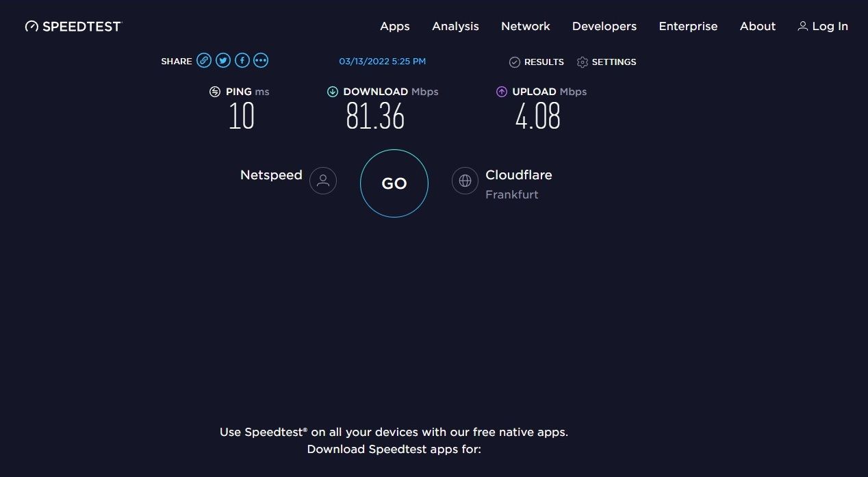868x477 pixels.
Task: Click the copy link share icon
Action: 204,61
